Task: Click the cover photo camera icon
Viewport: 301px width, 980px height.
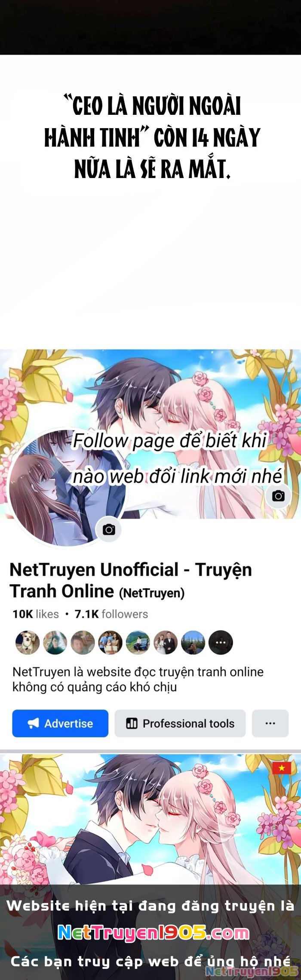Action: click(x=278, y=496)
